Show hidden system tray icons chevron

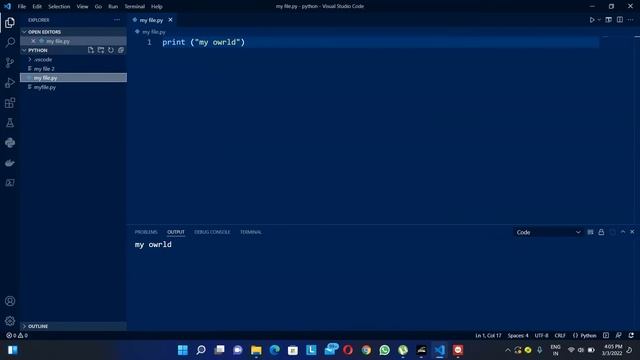[x=508, y=350]
